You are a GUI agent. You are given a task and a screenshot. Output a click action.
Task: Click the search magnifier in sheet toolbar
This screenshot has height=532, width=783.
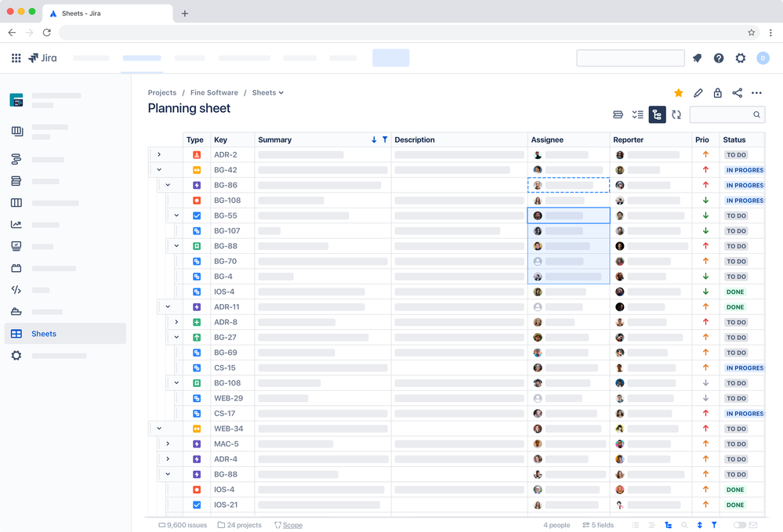756,115
